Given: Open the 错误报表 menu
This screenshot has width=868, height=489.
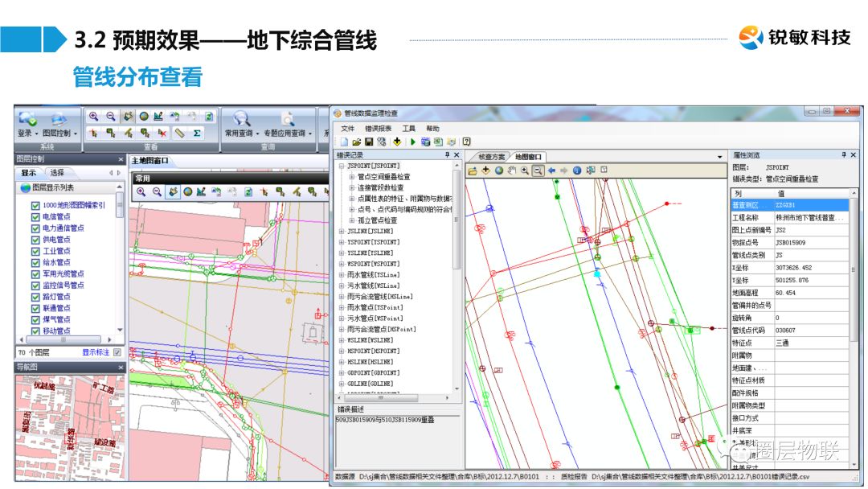Looking at the screenshot, I should pyautogui.click(x=379, y=129).
